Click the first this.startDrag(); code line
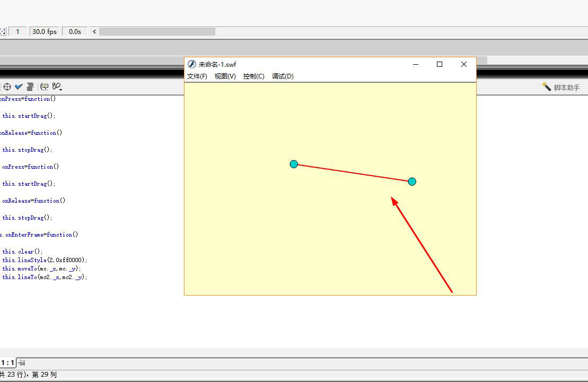Image resolution: width=588 pixels, height=382 pixels. pos(29,116)
